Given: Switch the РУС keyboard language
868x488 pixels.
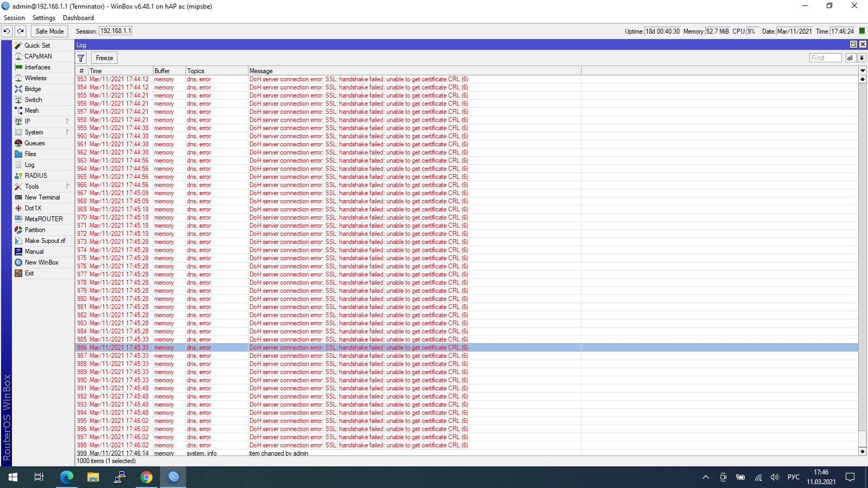Looking at the screenshot, I should (x=794, y=477).
